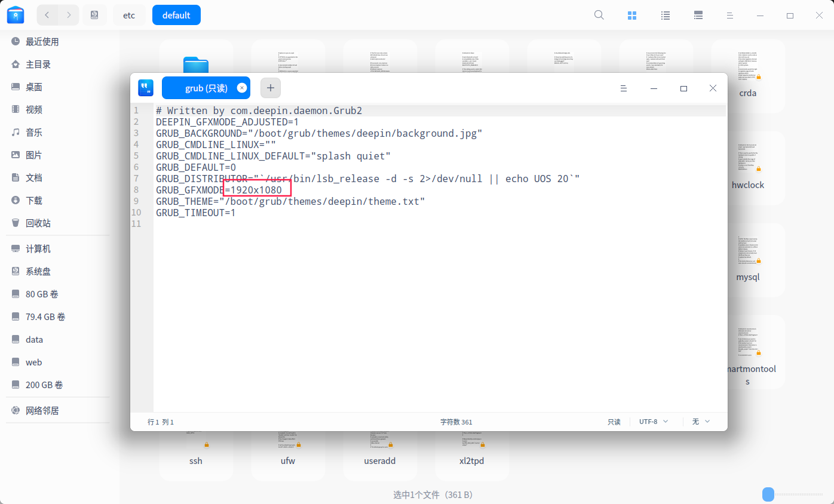
Task: Go to the etc breadcrumb folder
Action: [x=129, y=15]
